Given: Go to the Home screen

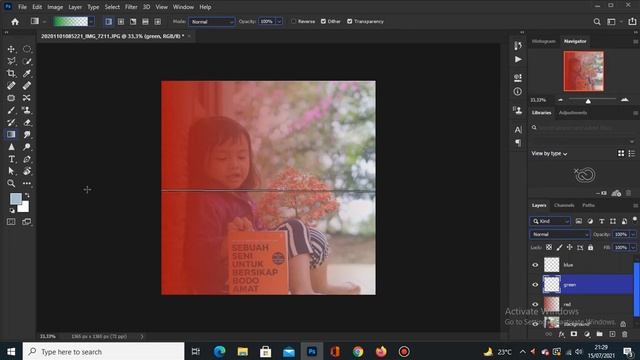Looking at the screenshot, I should [15, 22].
